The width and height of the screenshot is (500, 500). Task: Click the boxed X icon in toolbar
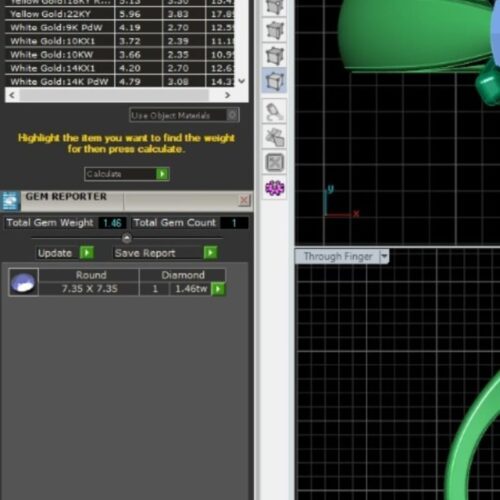pyautogui.click(x=275, y=163)
